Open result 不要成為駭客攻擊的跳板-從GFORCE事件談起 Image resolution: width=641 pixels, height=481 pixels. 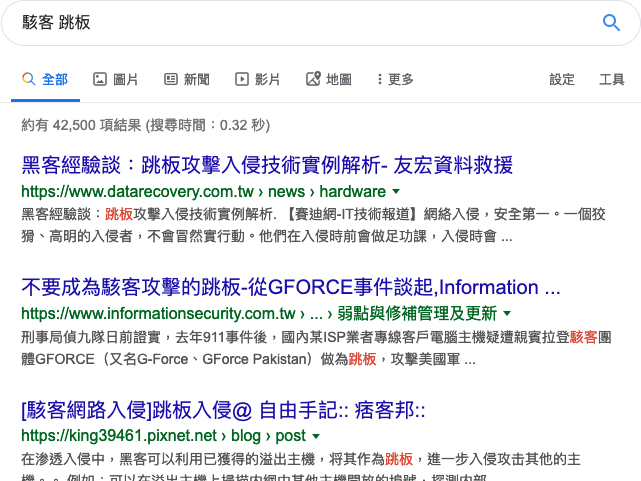tap(291, 287)
